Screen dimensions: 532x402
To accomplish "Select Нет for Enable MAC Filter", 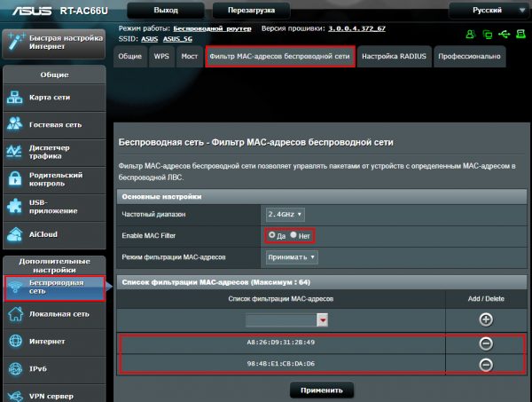I will click(x=293, y=235).
